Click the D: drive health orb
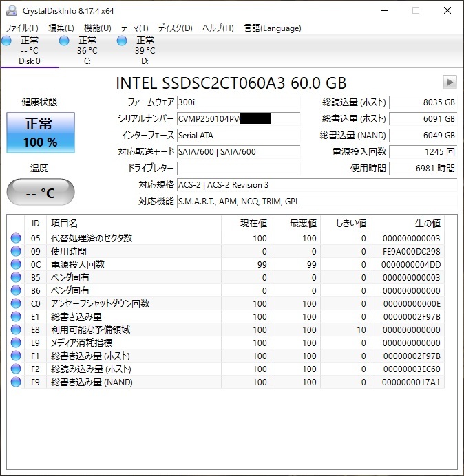This screenshot has width=464, height=476. [x=122, y=41]
